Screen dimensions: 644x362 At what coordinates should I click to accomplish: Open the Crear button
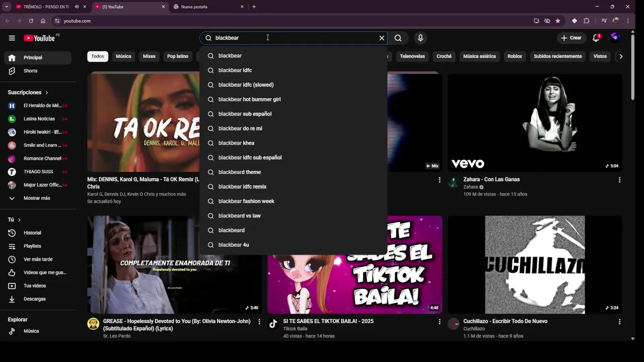[x=571, y=38]
